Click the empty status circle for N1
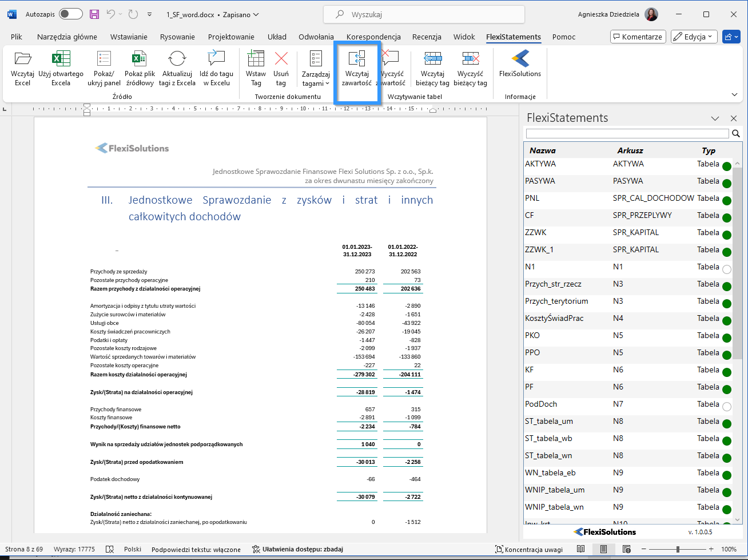 (727, 269)
